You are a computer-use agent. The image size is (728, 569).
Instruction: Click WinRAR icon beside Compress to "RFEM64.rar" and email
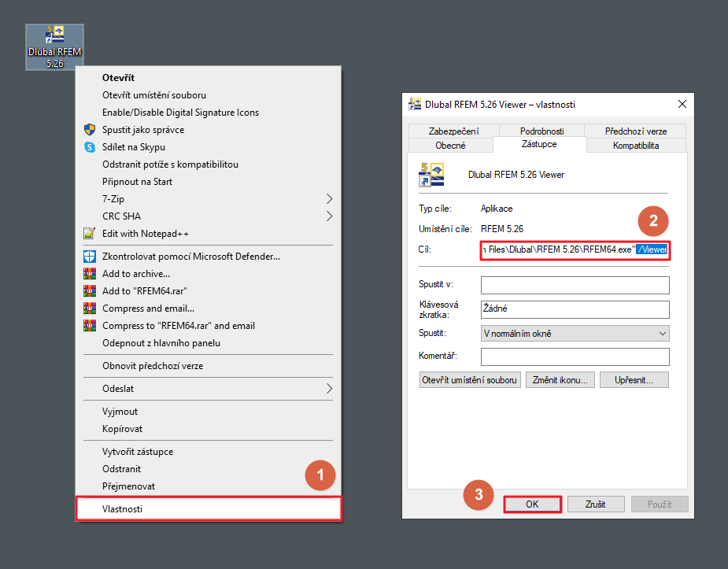pos(90,326)
